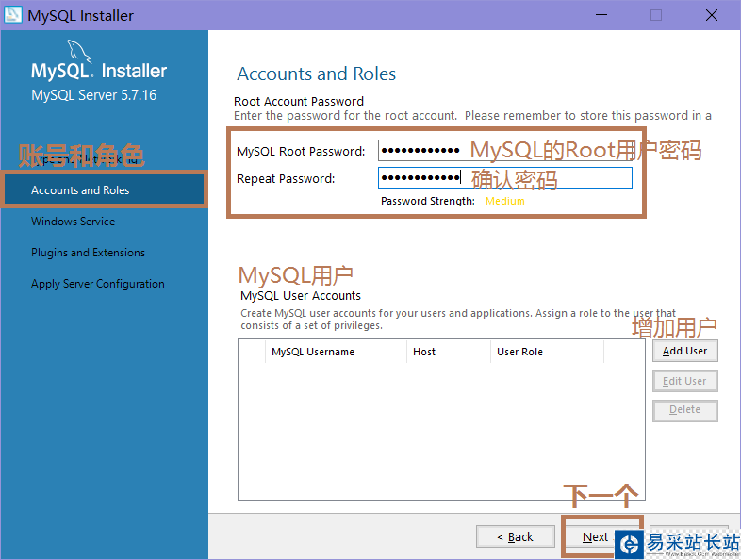Click the Add User button
The image size is (741, 560).
click(x=685, y=351)
